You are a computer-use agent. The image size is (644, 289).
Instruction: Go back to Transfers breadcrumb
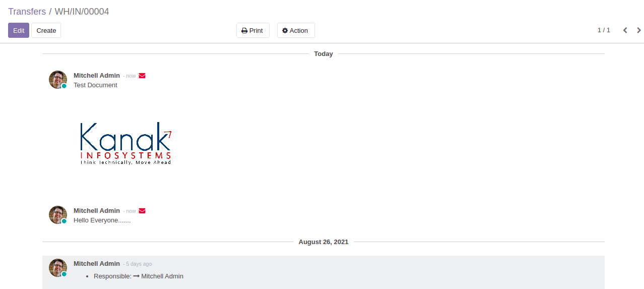coord(27,12)
